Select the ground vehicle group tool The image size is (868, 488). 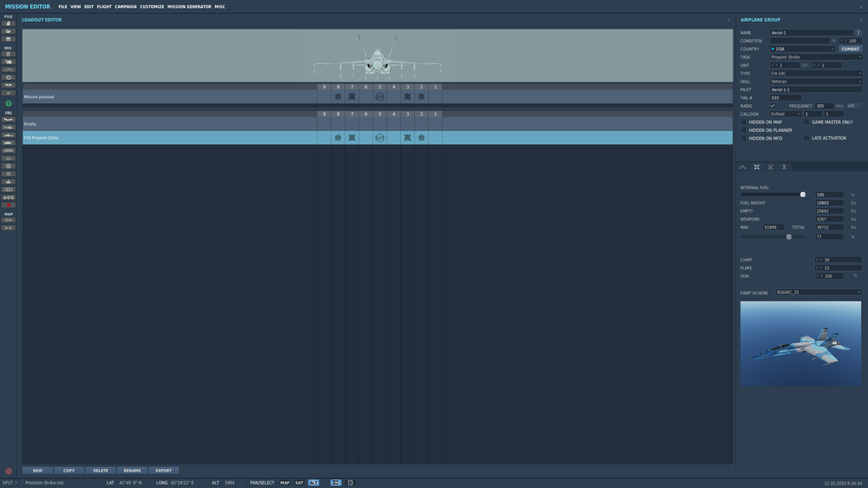coord(9,143)
